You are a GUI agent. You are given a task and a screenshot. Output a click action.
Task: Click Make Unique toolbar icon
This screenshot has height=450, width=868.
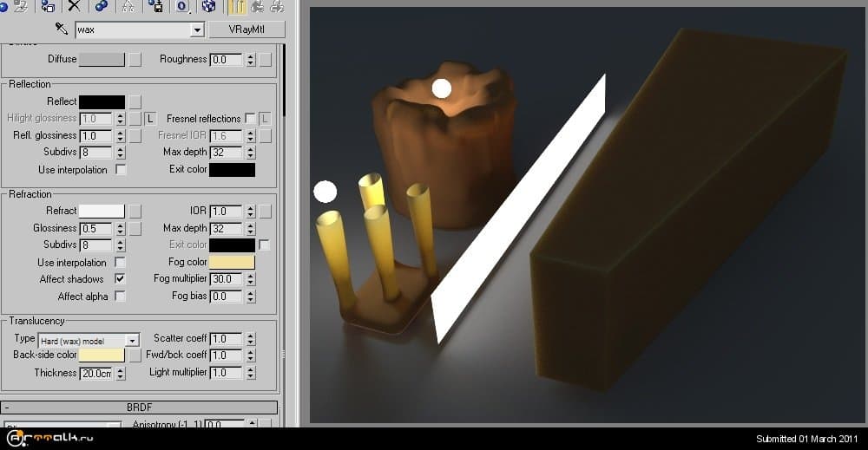[x=128, y=6]
